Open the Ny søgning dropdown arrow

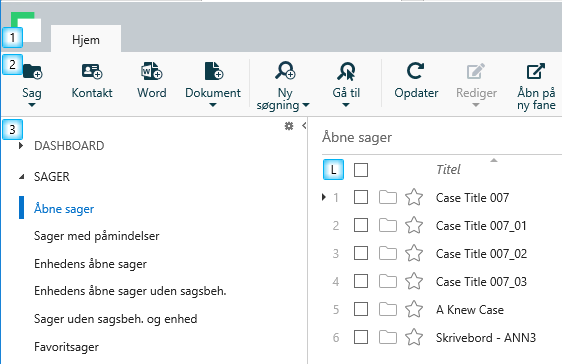[306, 105]
